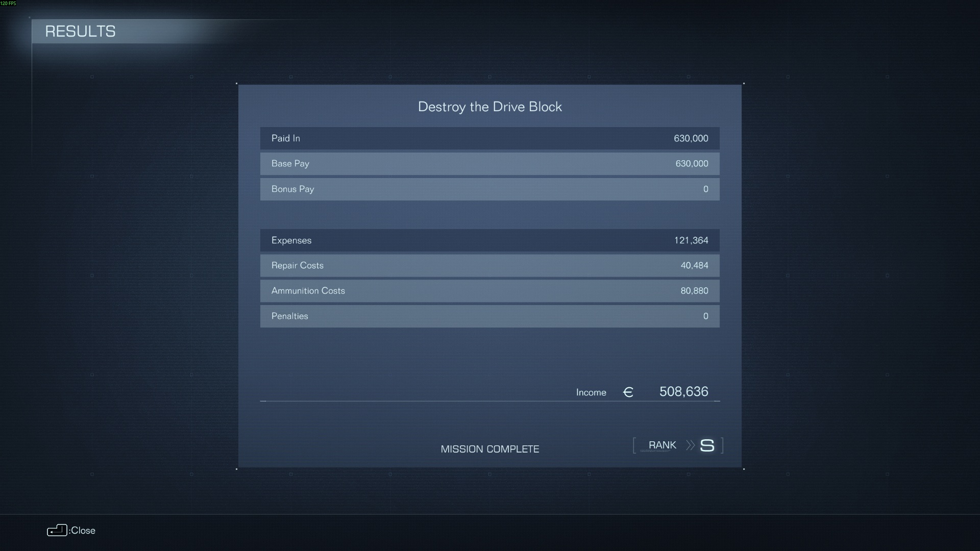The image size is (980, 551).
Task: Click the 121,364 expenses value
Action: tap(691, 240)
